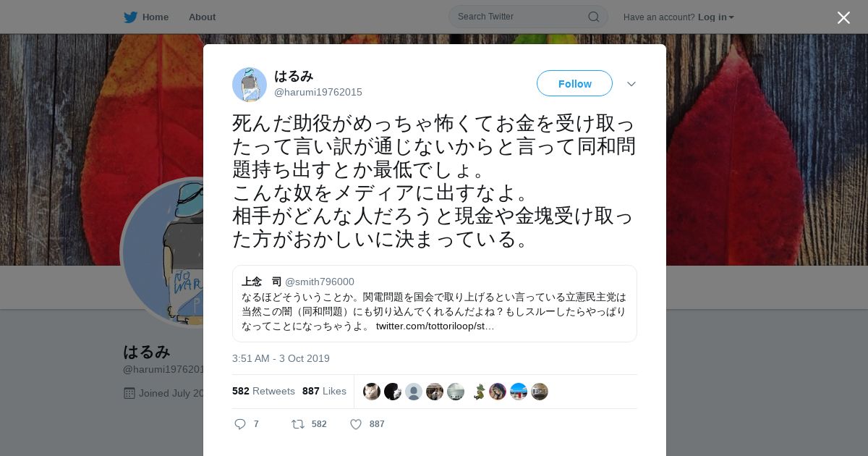Click the Twitter bird logo
This screenshot has height=456, width=868.
pos(130,17)
